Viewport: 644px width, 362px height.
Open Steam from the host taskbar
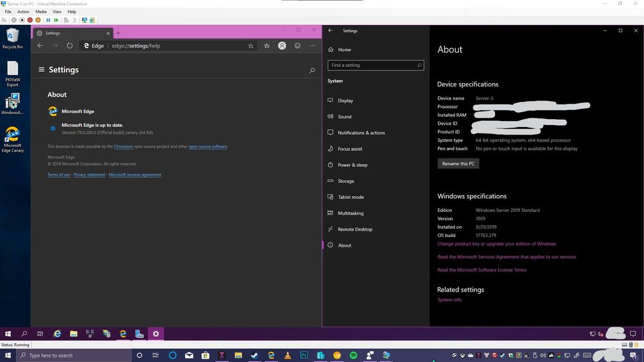point(255,356)
